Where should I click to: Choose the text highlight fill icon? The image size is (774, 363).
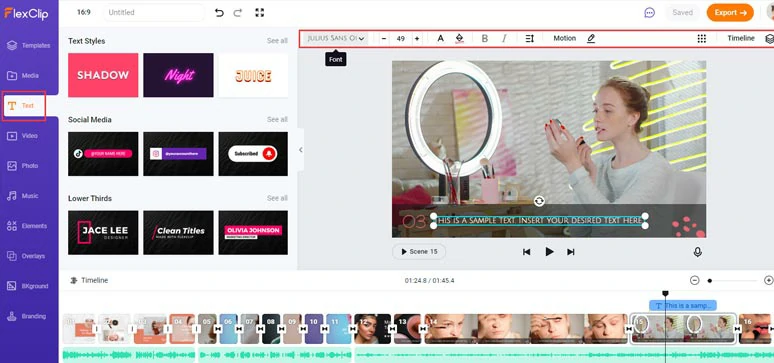[460, 39]
